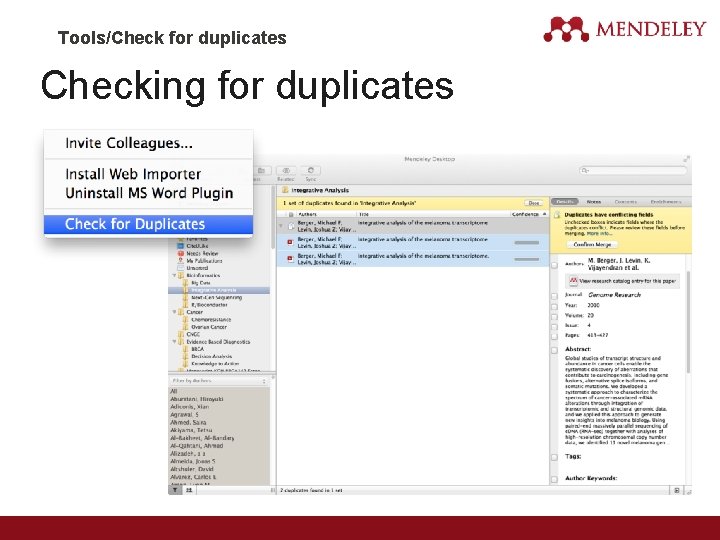The width and height of the screenshot is (720, 540).
Task: Click Done in the duplicates banner
Action: 534,203
